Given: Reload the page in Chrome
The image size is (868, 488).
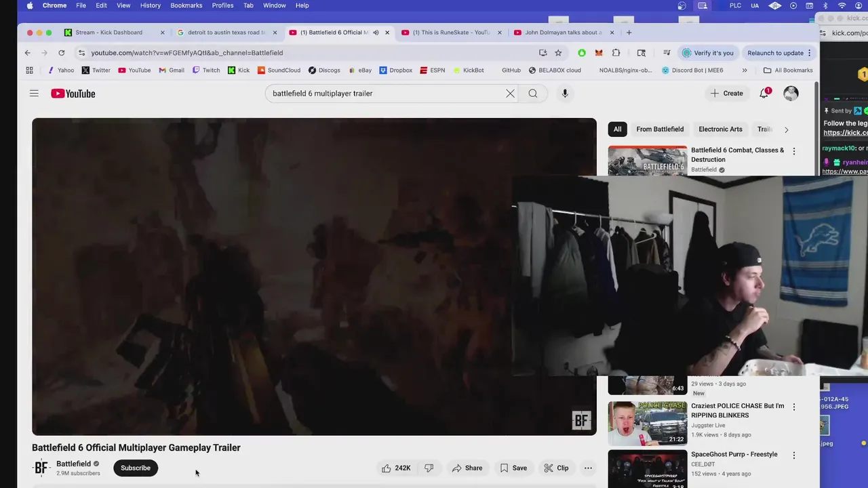Looking at the screenshot, I should click(62, 53).
